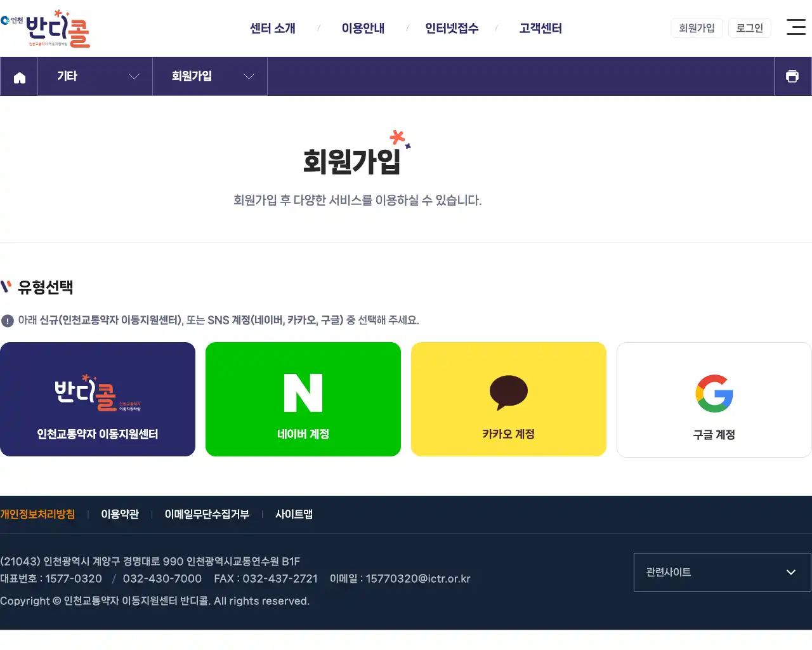Select 인천교통약자 이동지원센터 signup
The height and width of the screenshot is (650, 812).
98,399
